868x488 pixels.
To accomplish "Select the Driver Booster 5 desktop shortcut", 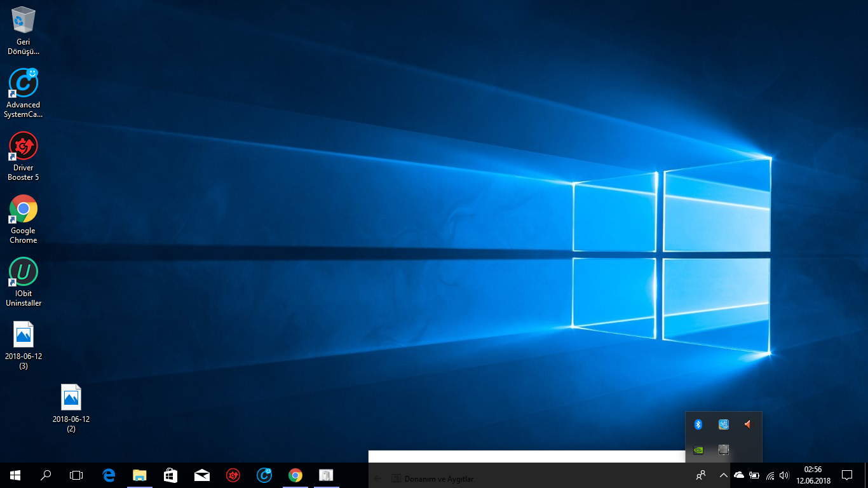I will coord(24,156).
